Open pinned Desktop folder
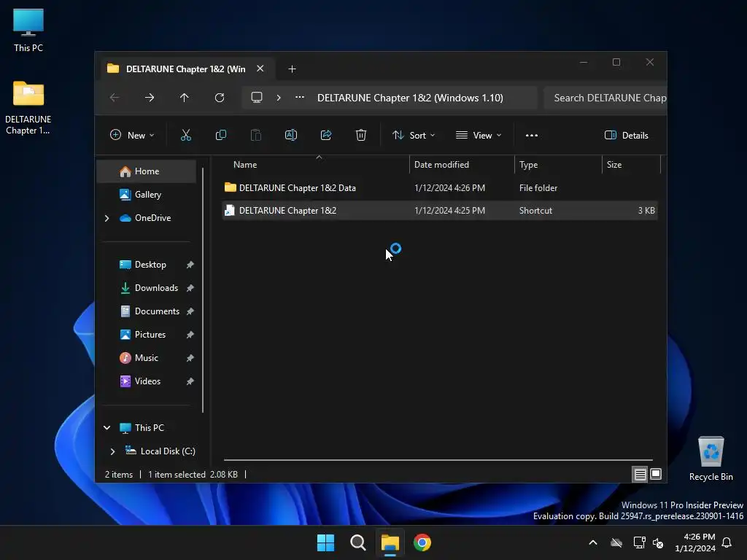Image resolution: width=747 pixels, height=560 pixels. pos(150,265)
